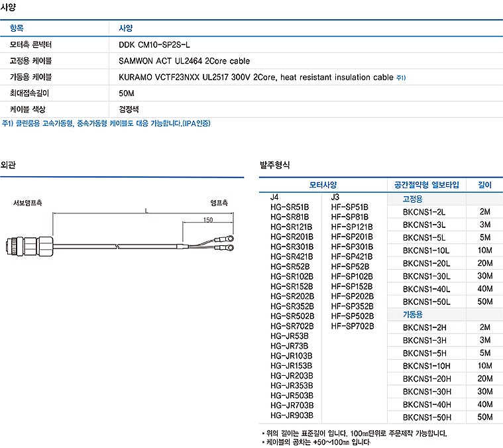Select motor model HG-SR301B

[292, 247]
